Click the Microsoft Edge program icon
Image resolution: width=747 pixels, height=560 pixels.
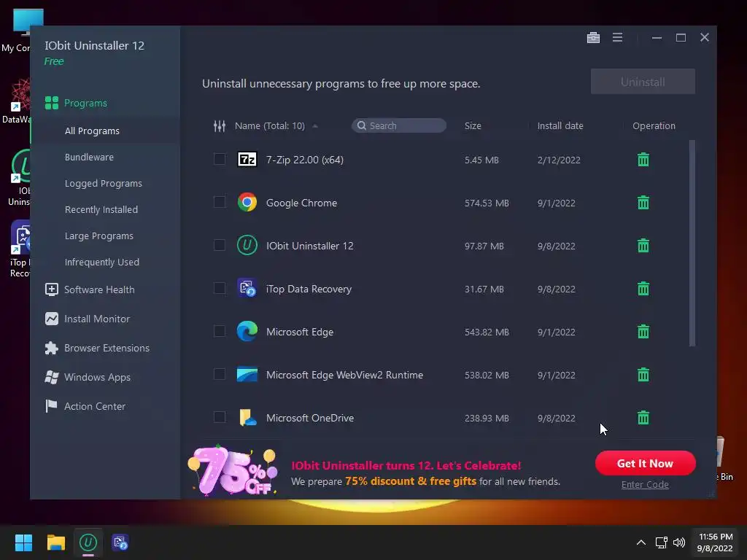[247, 332]
